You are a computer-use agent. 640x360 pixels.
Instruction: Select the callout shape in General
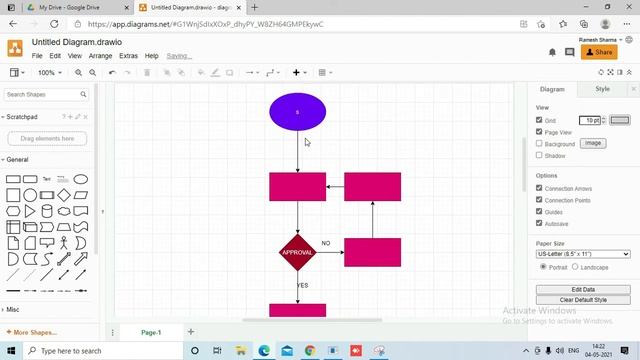pyautogui.click(x=47, y=243)
